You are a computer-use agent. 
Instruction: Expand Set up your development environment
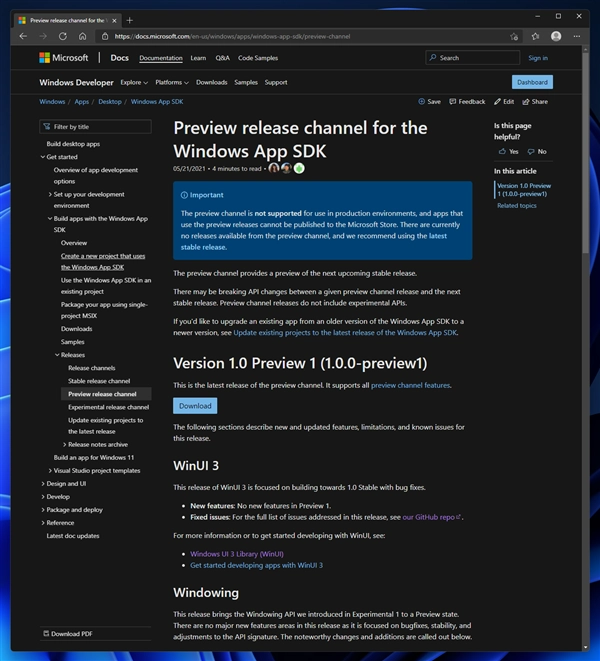50,194
